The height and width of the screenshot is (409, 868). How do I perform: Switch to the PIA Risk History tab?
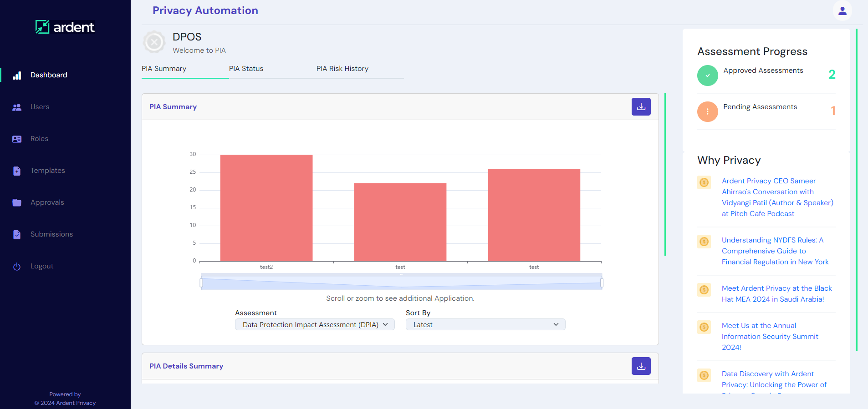(342, 69)
